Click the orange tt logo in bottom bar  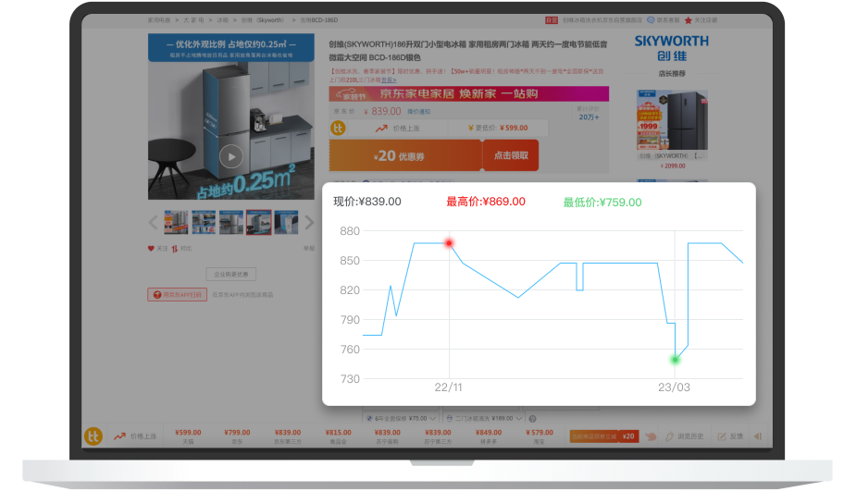click(93, 436)
